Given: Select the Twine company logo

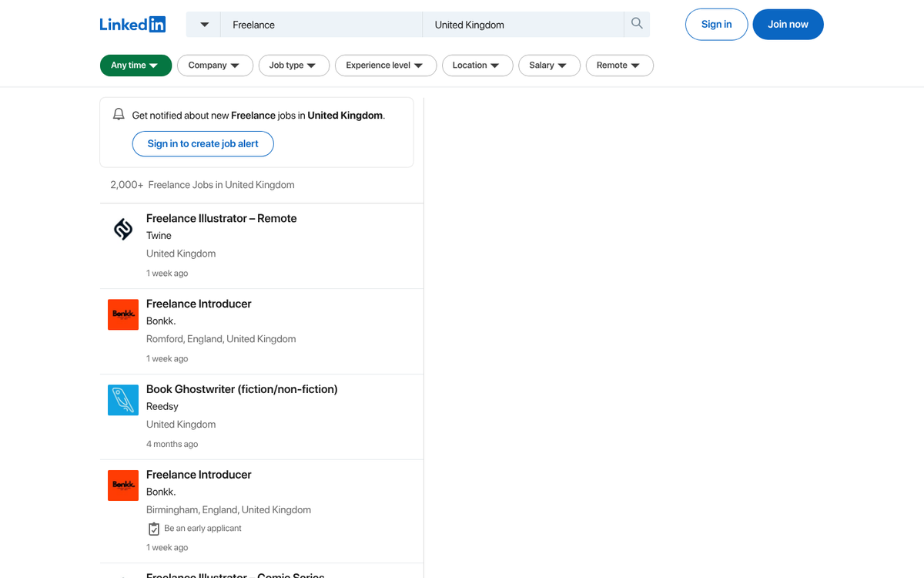Looking at the screenshot, I should [122, 229].
